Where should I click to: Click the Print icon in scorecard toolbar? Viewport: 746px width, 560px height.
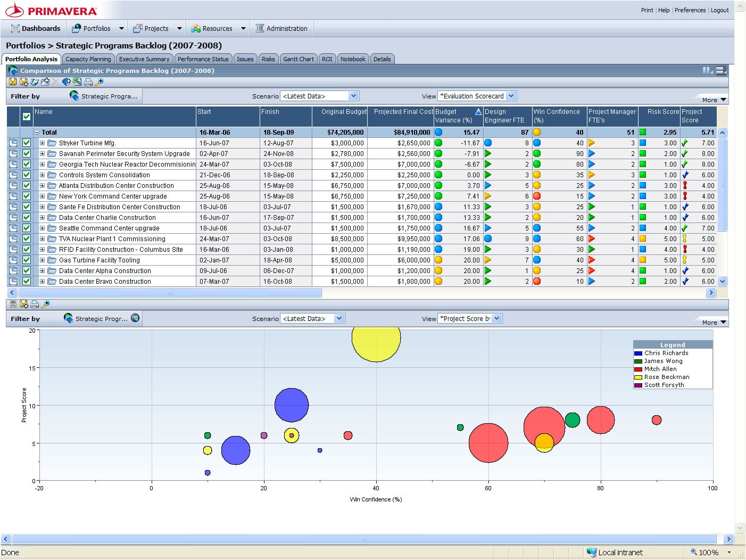tap(88, 82)
